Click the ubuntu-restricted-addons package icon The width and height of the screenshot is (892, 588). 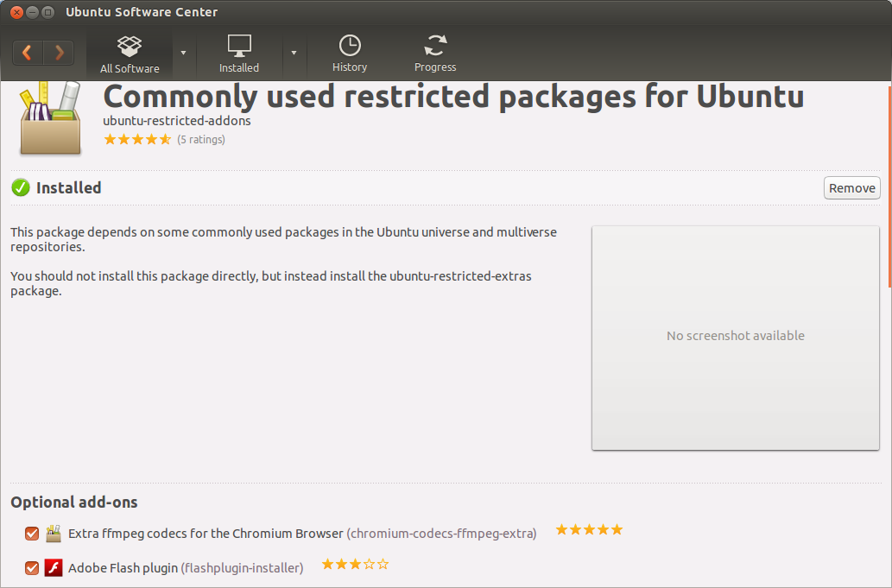(50, 118)
